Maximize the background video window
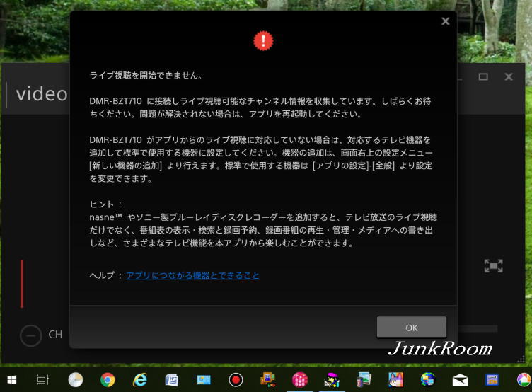Screen dimensions: 532x392 click(x=483, y=76)
